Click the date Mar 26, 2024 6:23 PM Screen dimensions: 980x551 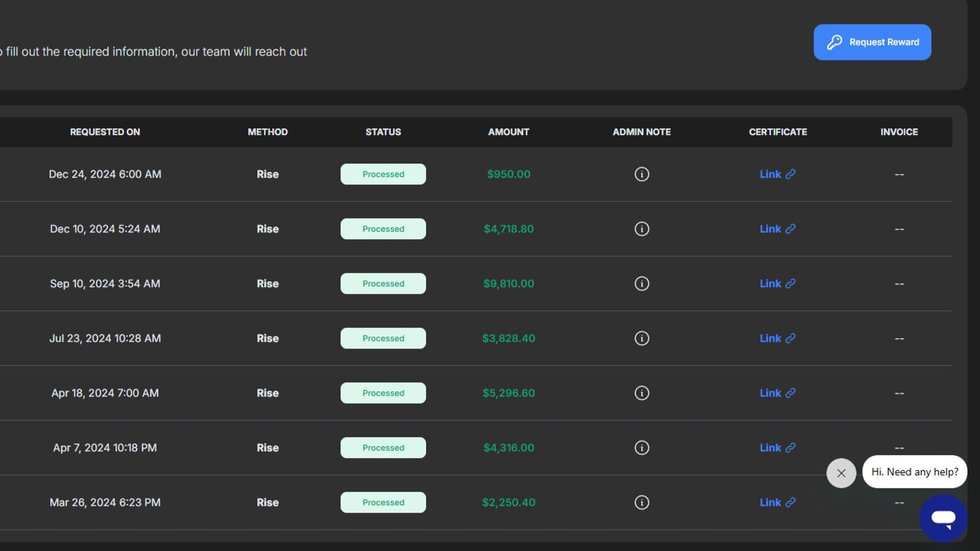point(105,502)
